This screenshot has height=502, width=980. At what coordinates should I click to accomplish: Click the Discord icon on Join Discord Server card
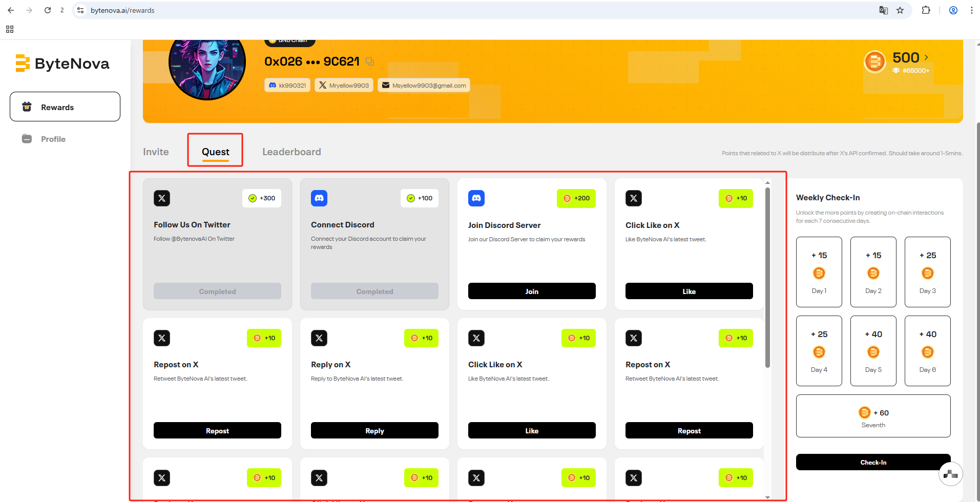[x=476, y=198]
